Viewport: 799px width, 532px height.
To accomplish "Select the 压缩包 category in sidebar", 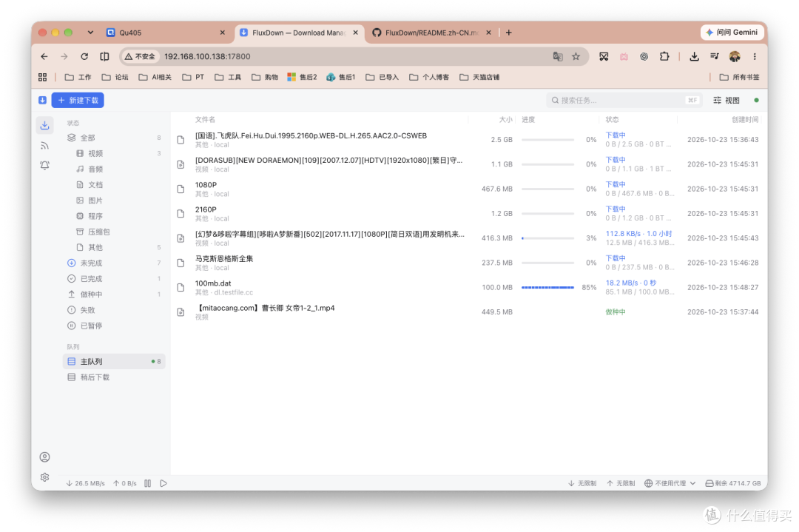I will pos(113,232).
